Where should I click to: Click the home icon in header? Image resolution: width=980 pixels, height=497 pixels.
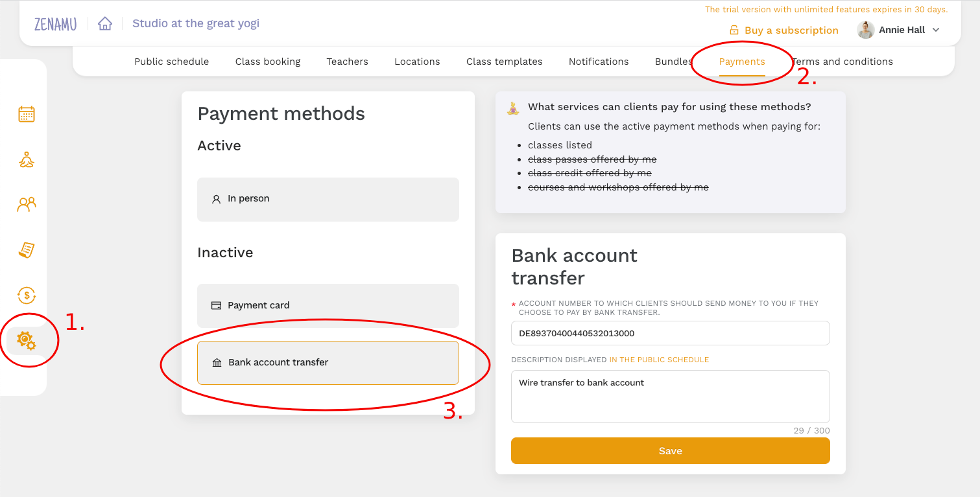104,24
